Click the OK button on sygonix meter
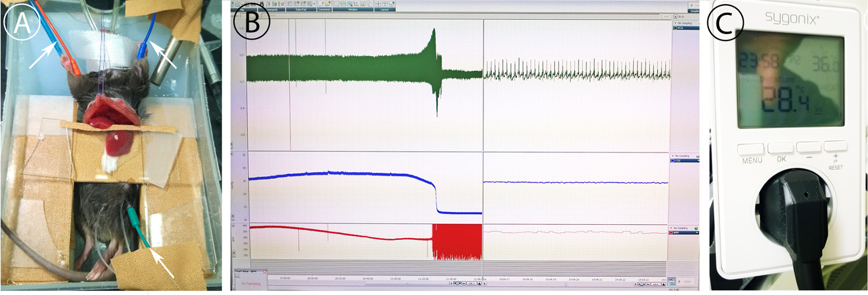 (x=781, y=148)
